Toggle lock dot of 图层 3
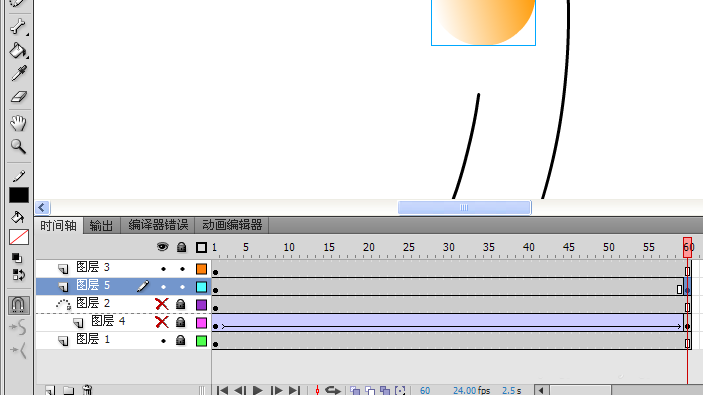Viewport: 703px width, 395px height. click(x=182, y=269)
